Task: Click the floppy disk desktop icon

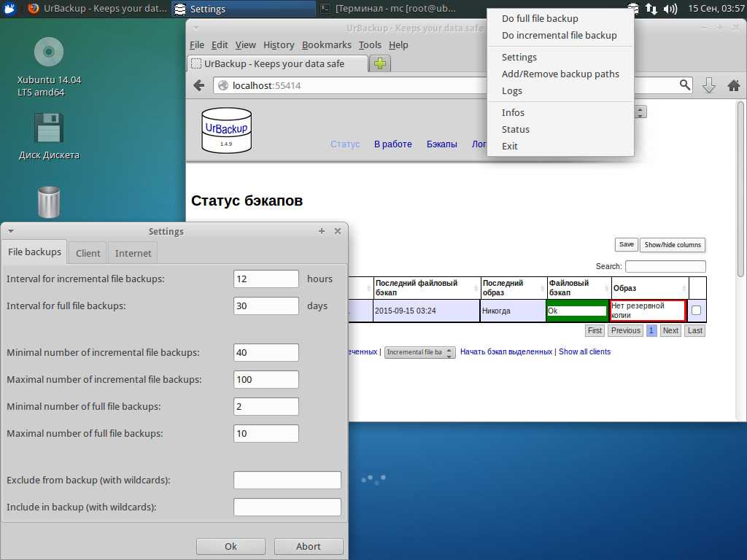Action: tap(49, 128)
